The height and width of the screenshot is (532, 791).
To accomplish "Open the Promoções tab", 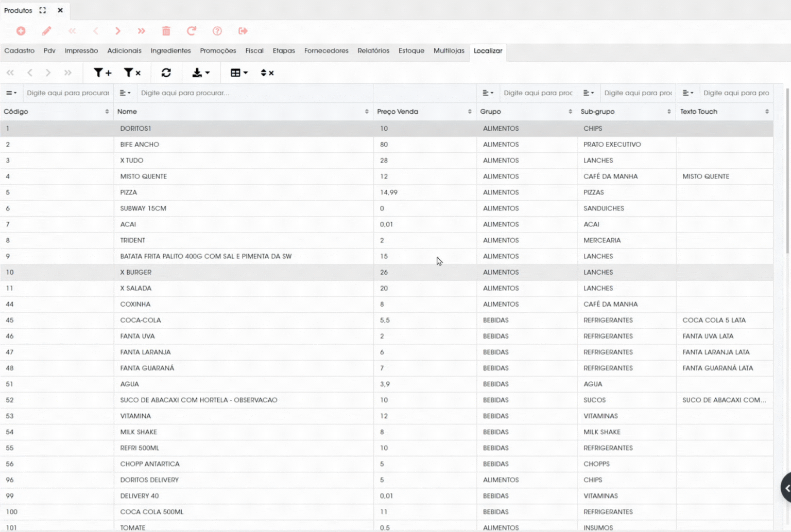I will pos(218,50).
